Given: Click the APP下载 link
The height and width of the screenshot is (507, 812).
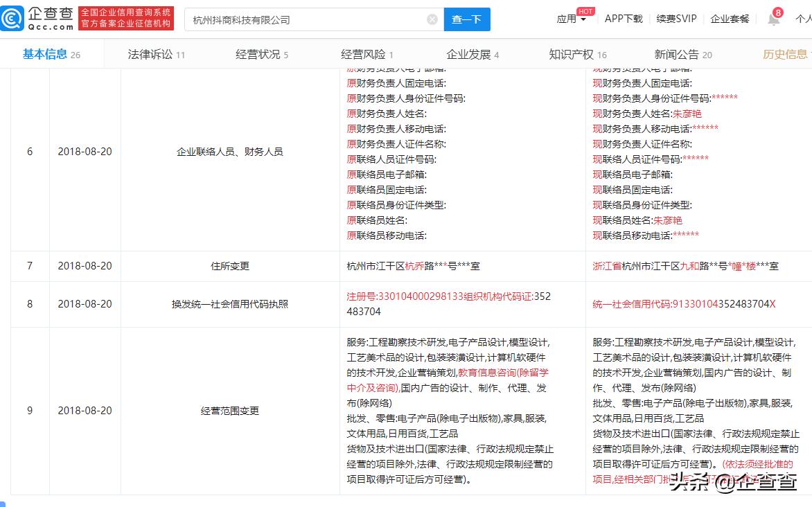Looking at the screenshot, I should [623, 19].
